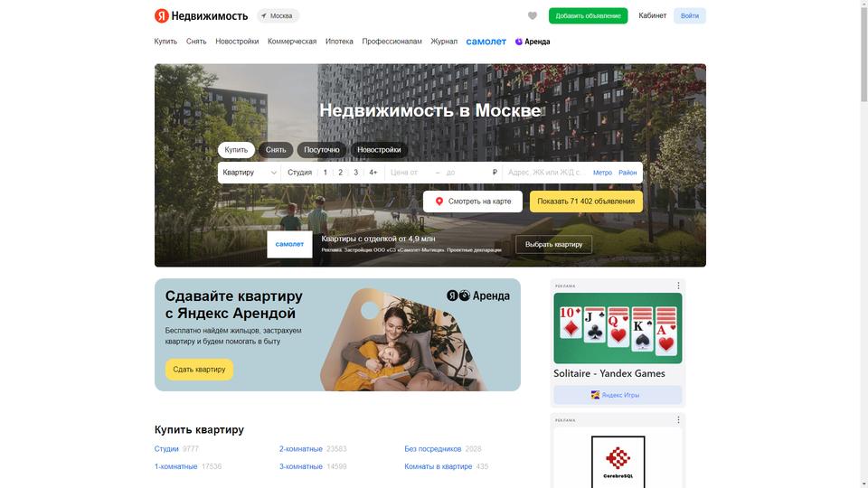
Task: Open favorites via the heart icon
Action: [x=532, y=16]
